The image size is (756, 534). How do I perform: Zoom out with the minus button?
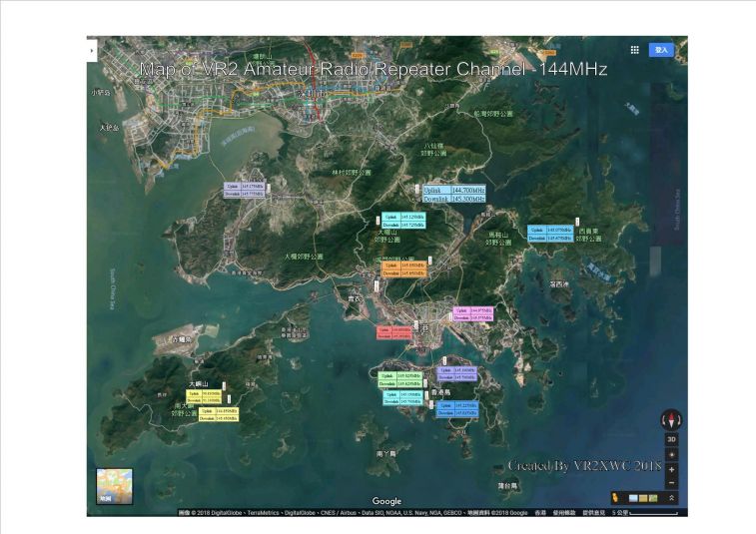click(671, 483)
